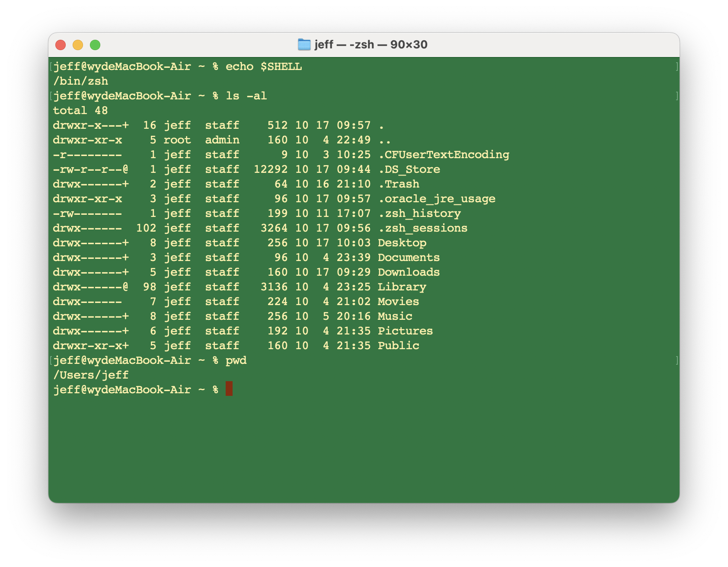
Task: Click the '.CFUserTextEncoding' file name
Action: coord(444,155)
